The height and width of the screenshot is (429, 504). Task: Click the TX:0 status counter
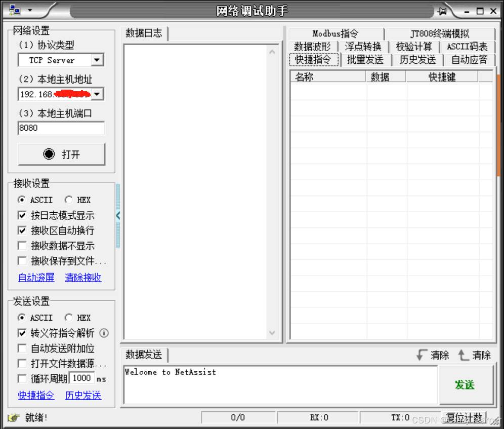point(400,417)
